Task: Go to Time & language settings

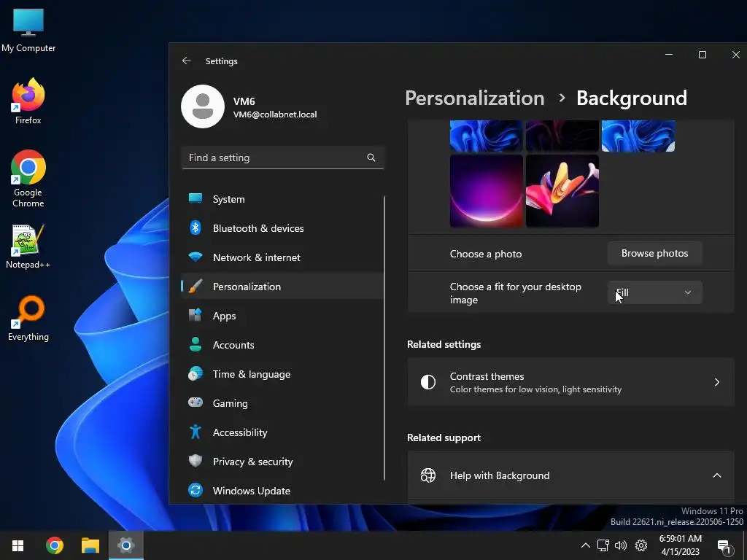Action: coord(282,374)
